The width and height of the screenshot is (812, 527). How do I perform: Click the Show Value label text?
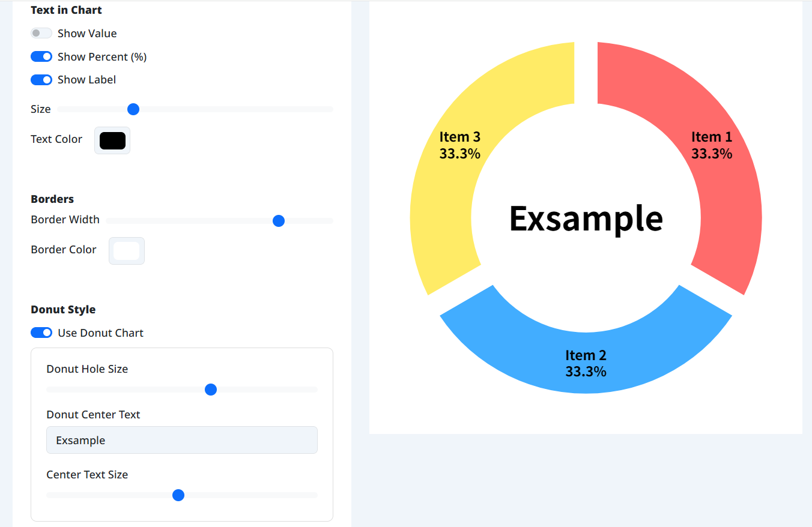(x=87, y=34)
